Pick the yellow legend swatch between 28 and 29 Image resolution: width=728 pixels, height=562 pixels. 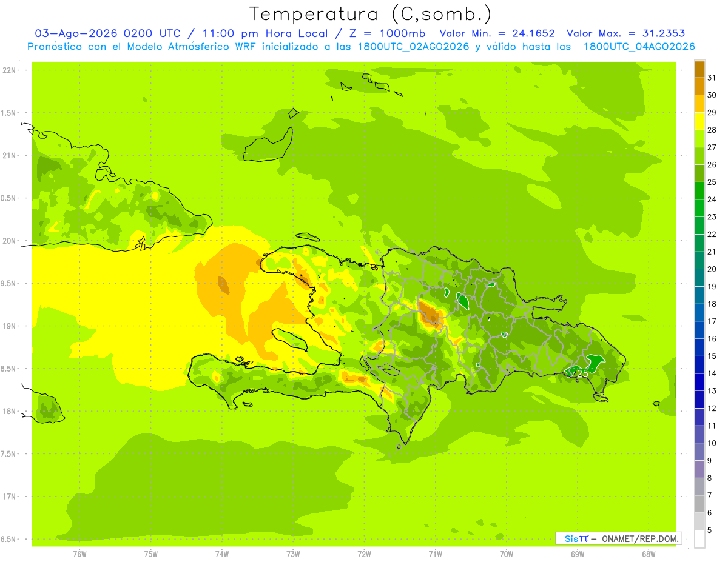pos(699,121)
